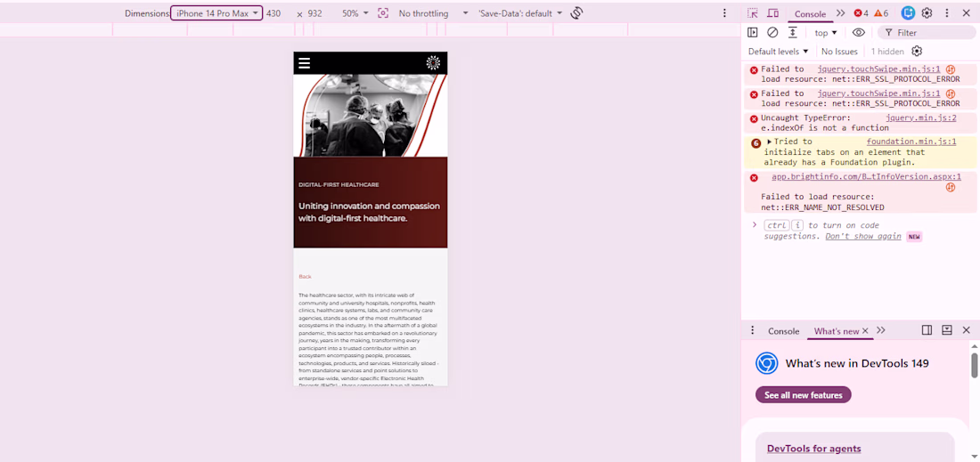Clear the console with the circle-slash icon
This screenshot has height=462, width=980.
point(772,32)
